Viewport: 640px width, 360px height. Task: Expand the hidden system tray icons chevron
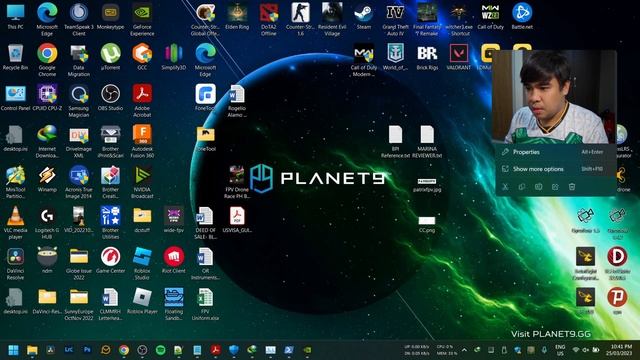(x=464, y=350)
